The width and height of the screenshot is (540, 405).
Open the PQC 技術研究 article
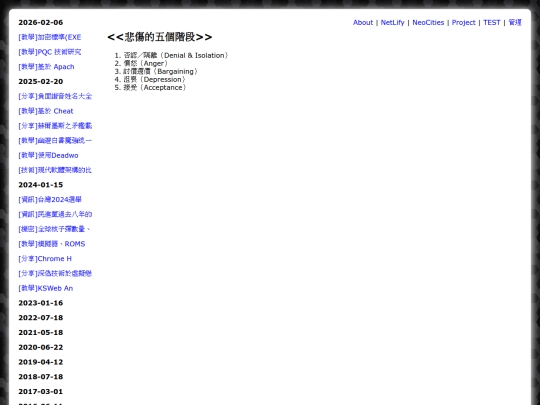[x=50, y=52]
